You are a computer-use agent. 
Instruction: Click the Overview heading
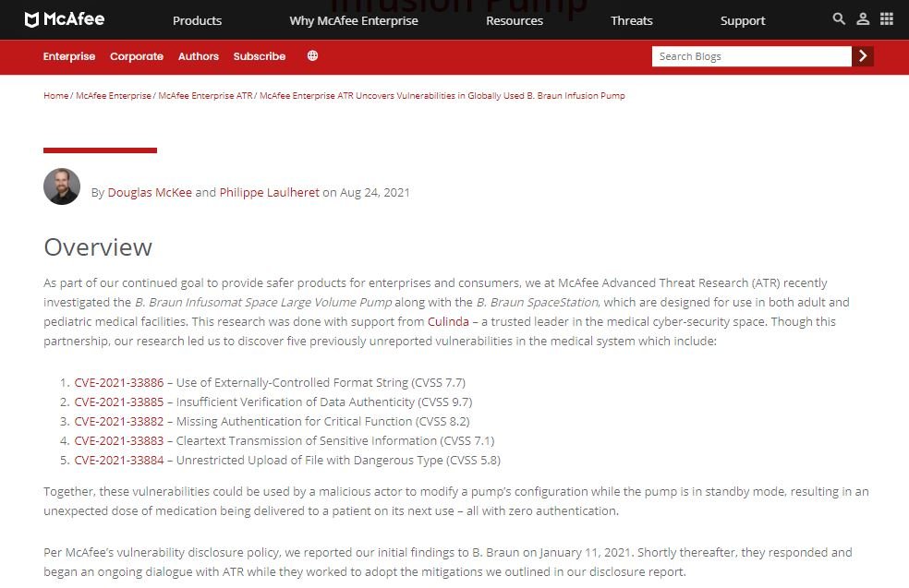(x=98, y=247)
